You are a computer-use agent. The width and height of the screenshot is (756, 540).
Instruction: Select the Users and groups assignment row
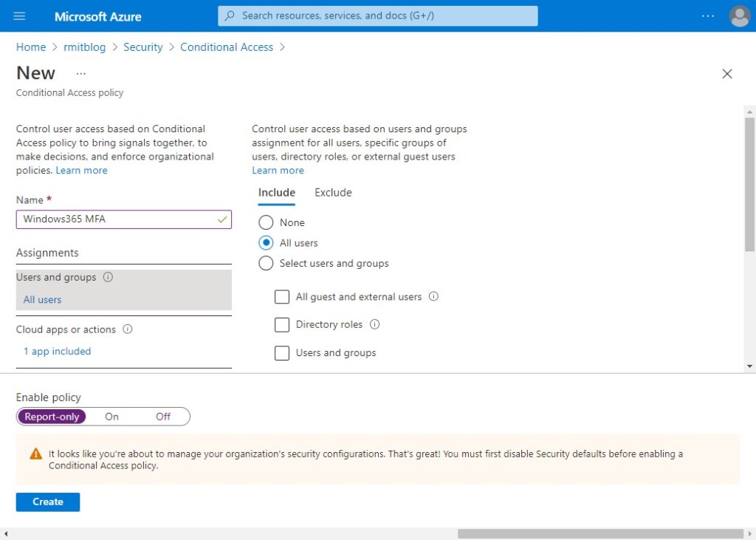click(x=124, y=290)
